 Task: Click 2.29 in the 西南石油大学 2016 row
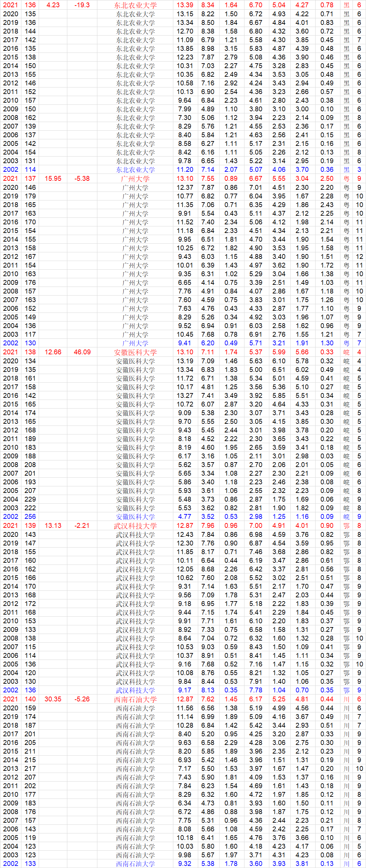tap(231, 743)
